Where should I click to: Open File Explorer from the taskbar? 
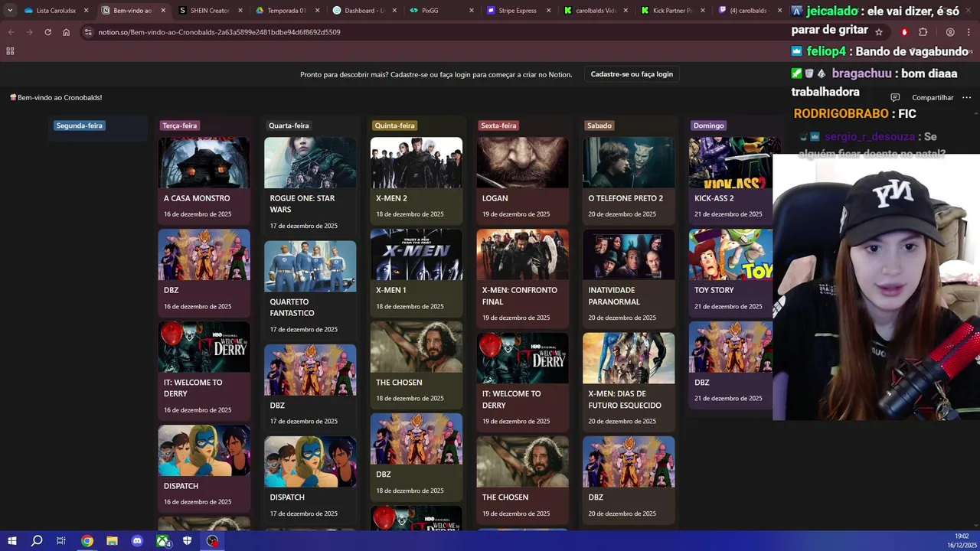tap(112, 541)
